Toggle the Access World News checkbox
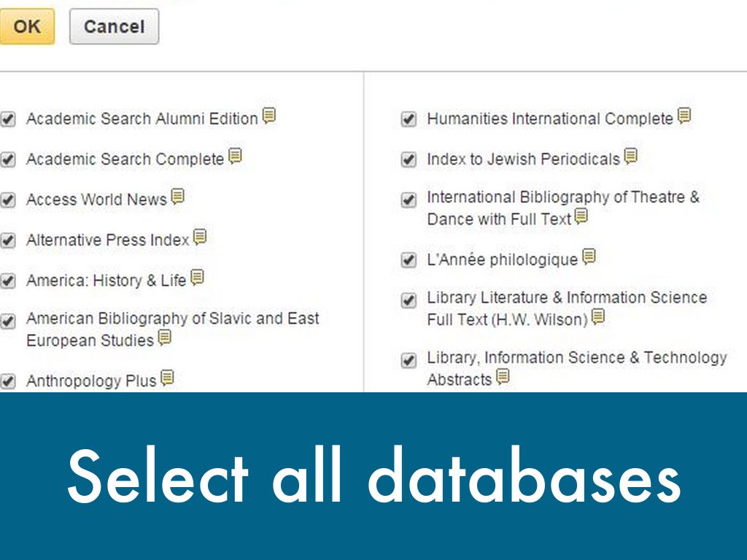Viewport: 747px width, 560px height. (8, 201)
